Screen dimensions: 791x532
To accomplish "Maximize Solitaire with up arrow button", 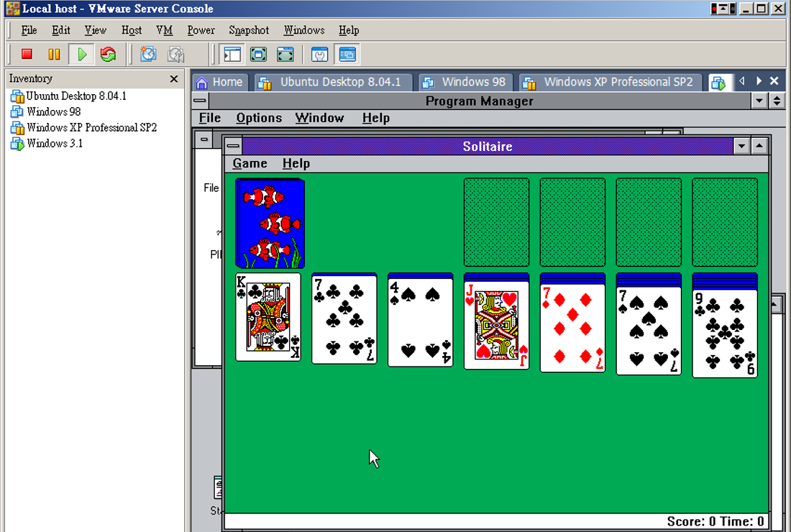I will [x=759, y=146].
